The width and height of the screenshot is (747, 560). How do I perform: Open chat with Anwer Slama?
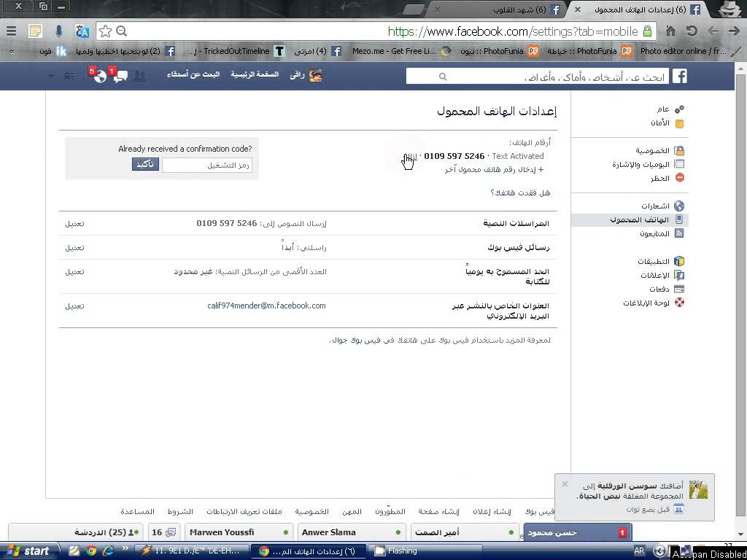click(x=351, y=532)
